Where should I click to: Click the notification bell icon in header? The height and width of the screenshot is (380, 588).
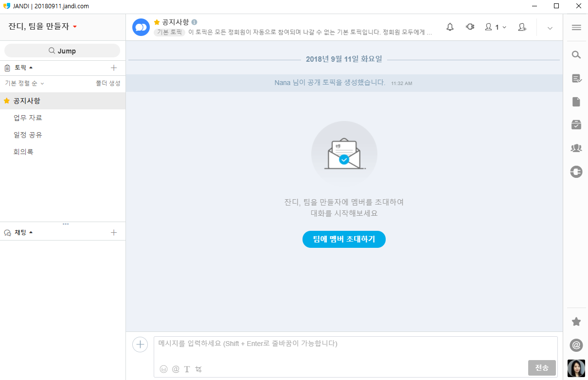click(x=450, y=27)
